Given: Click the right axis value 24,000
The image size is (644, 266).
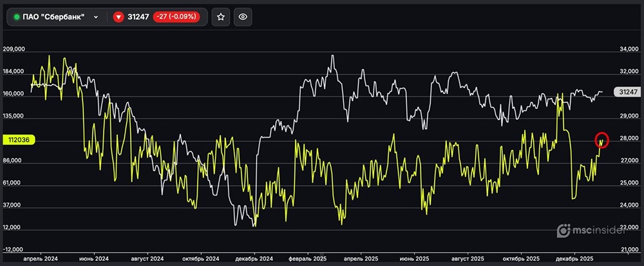Looking at the screenshot, I should pos(629,205).
